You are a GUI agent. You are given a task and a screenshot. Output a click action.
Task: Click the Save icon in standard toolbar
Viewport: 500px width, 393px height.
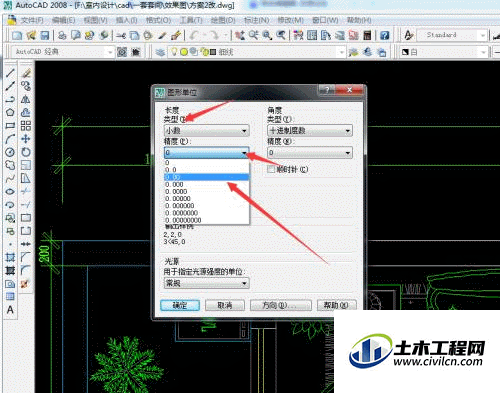click(x=45, y=35)
